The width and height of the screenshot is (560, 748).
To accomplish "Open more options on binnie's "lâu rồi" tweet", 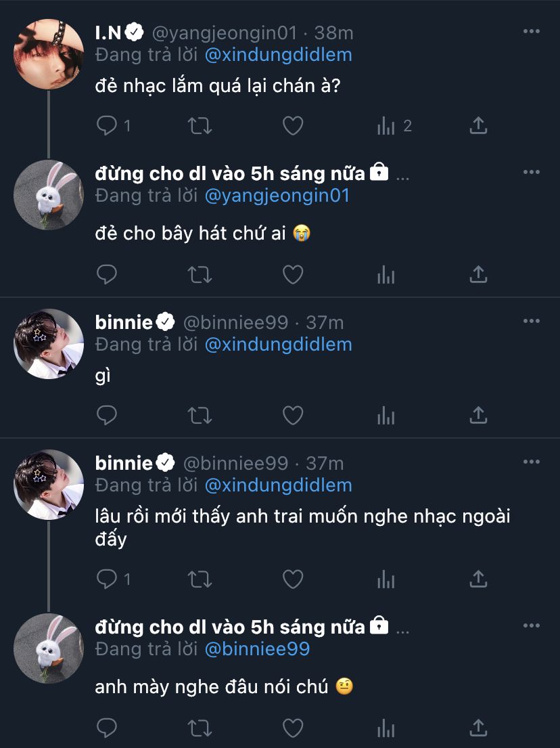I will (x=532, y=462).
